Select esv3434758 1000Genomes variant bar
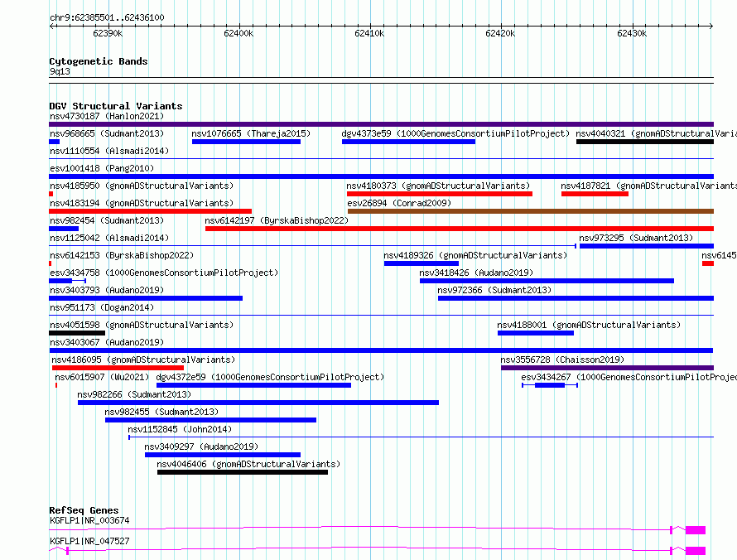Image resolution: width=737 pixels, height=560 pixels. click(x=67, y=281)
